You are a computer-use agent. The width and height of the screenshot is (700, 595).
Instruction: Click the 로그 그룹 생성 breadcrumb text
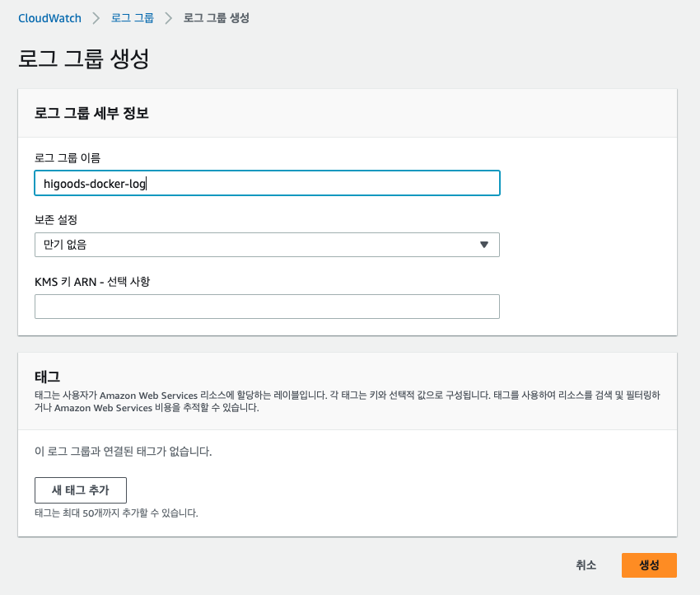217,18
